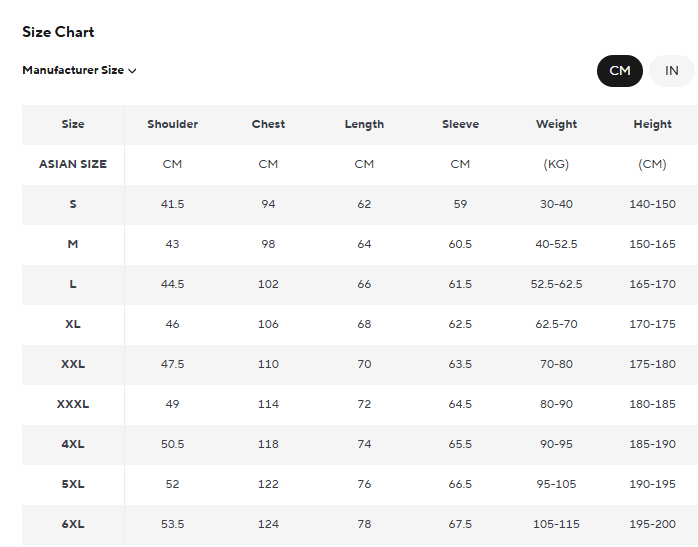The image size is (698, 547).
Task: Click the L size row label
Action: (73, 284)
